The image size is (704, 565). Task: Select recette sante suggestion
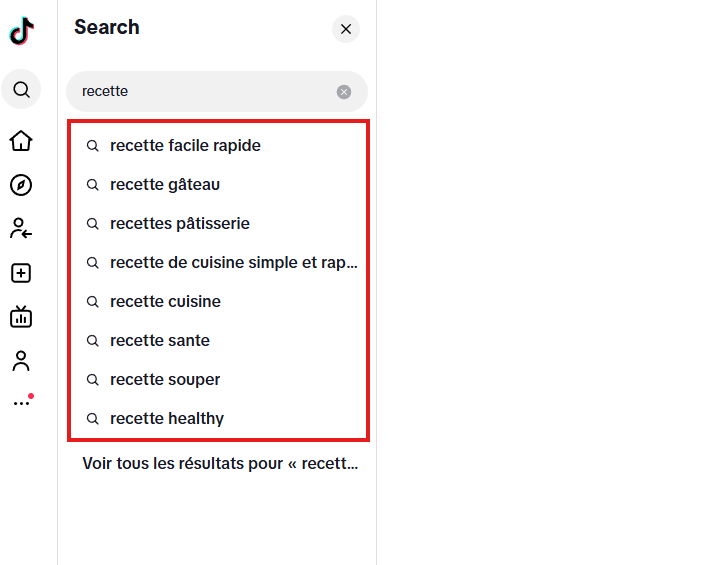(160, 341)
